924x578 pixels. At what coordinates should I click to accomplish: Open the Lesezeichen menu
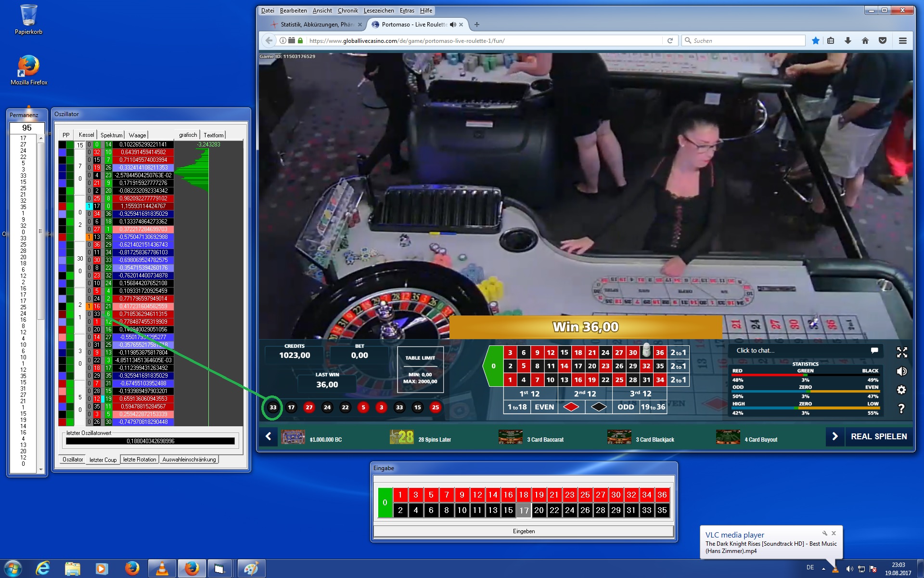pyautogui.click(x=379, y=11)
